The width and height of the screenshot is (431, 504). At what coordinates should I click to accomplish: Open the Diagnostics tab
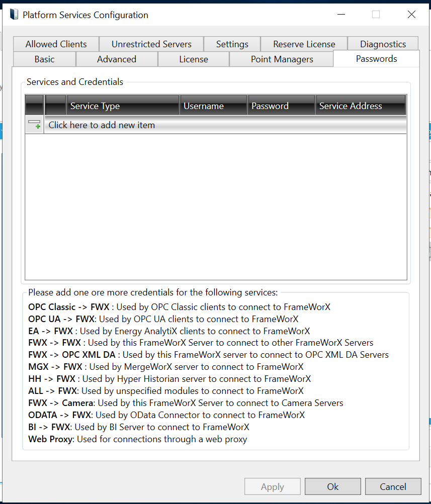coord(383,44)
